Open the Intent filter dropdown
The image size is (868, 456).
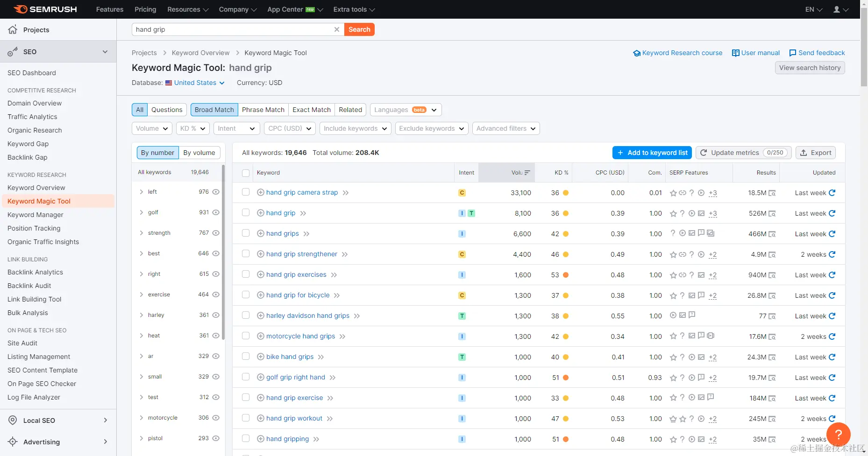[x=236, y=128]
